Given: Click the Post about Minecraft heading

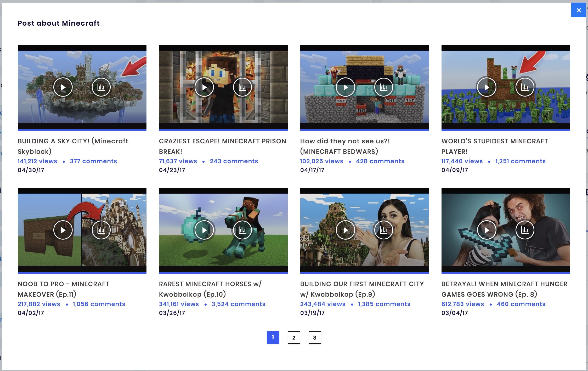Looking at the screenshot, I should coord(59,23).
